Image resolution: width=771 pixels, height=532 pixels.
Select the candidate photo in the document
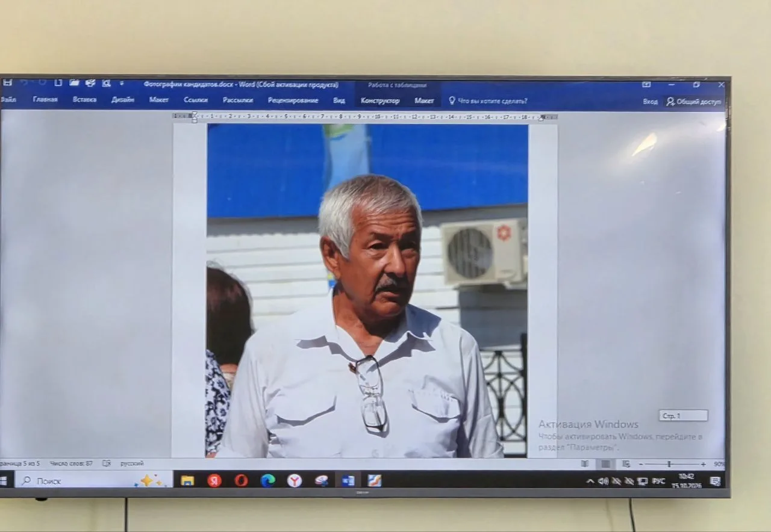[367, 291]
